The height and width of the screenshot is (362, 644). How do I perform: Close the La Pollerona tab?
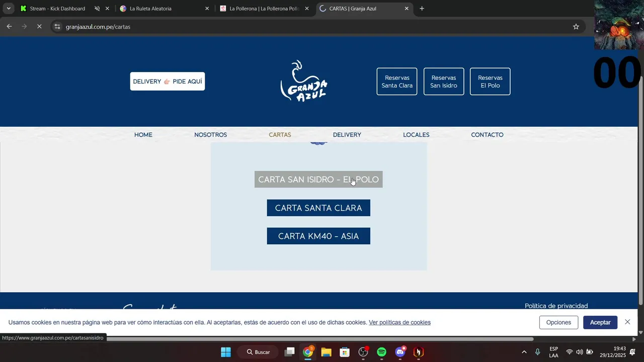307,9
